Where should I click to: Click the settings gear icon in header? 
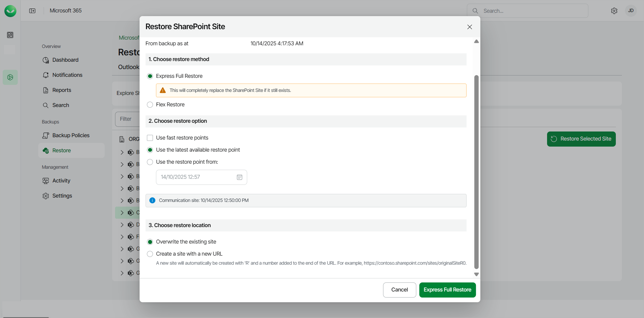pos(614,11)
